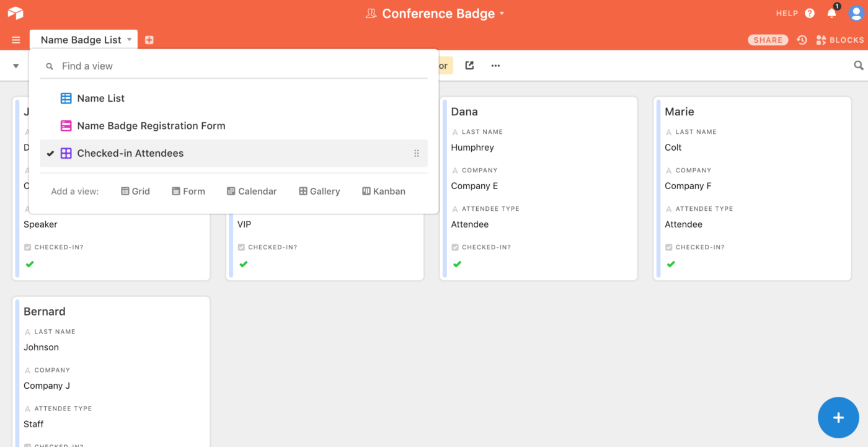Open the revision history clock icon
The width and height of the screenshot is (868, 447).
point(802,40)
